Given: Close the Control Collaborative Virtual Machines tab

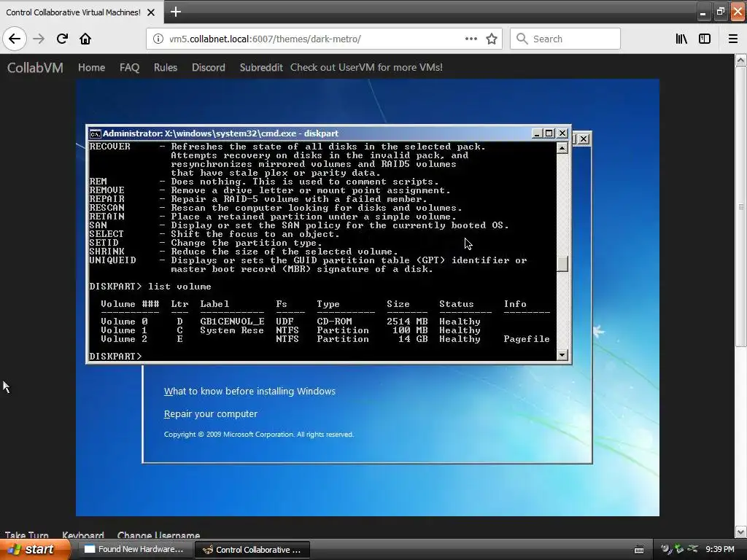Looking at the screenshot, I should pyautogui.click(x=151, y=12).
